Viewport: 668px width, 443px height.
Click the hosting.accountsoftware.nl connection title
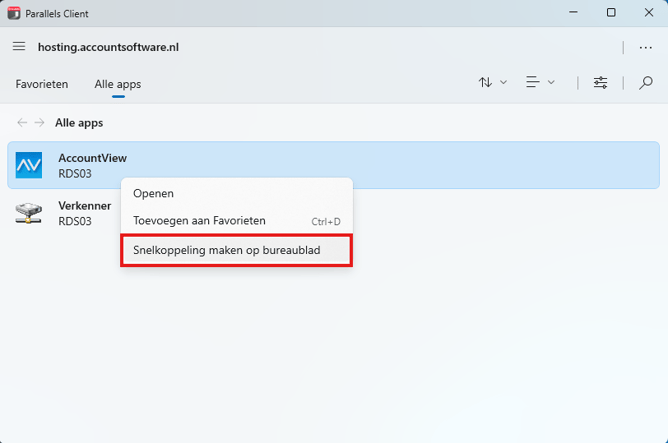click(x=108, y=47)
